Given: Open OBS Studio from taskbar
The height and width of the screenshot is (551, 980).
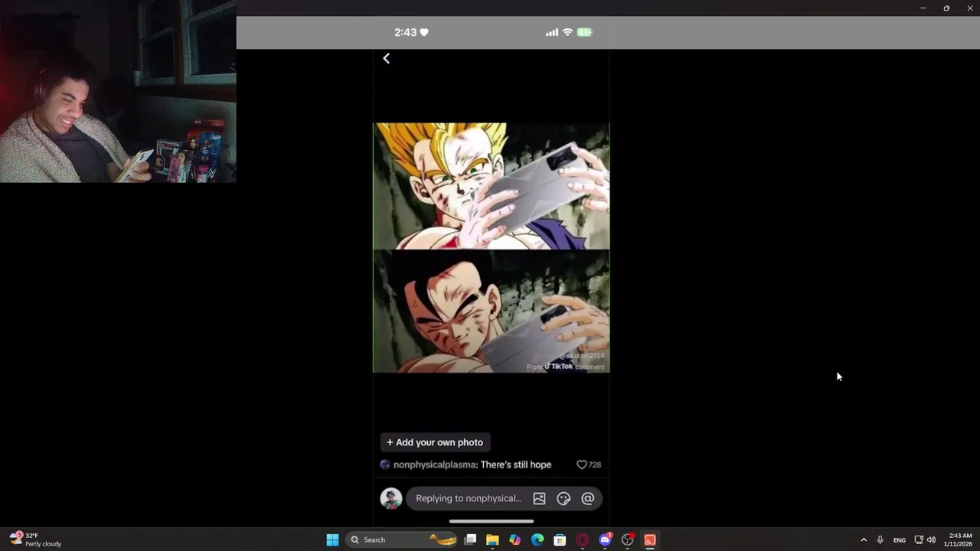Looking at the screenshot, I should tap(628, 540).
